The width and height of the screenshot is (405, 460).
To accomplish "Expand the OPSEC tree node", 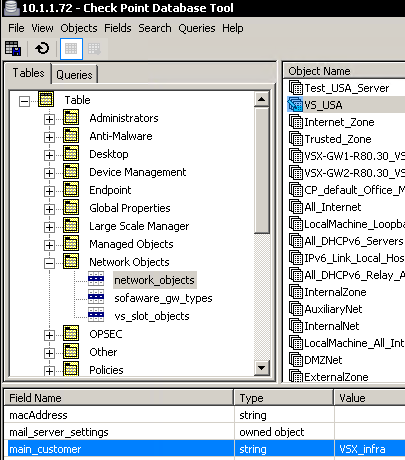I will click(x=49, y=335).
